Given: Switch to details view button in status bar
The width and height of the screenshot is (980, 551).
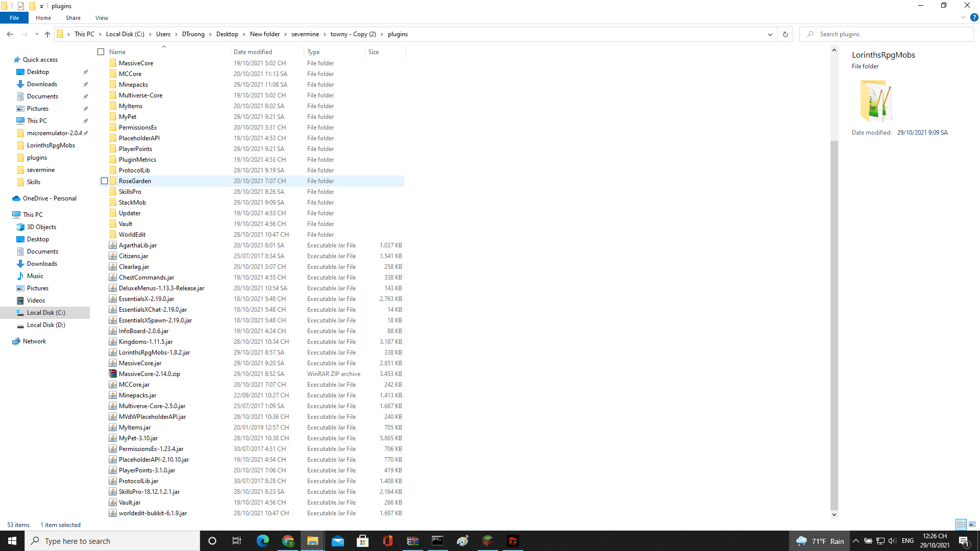Looking at the screenshot, I should 961,524.
